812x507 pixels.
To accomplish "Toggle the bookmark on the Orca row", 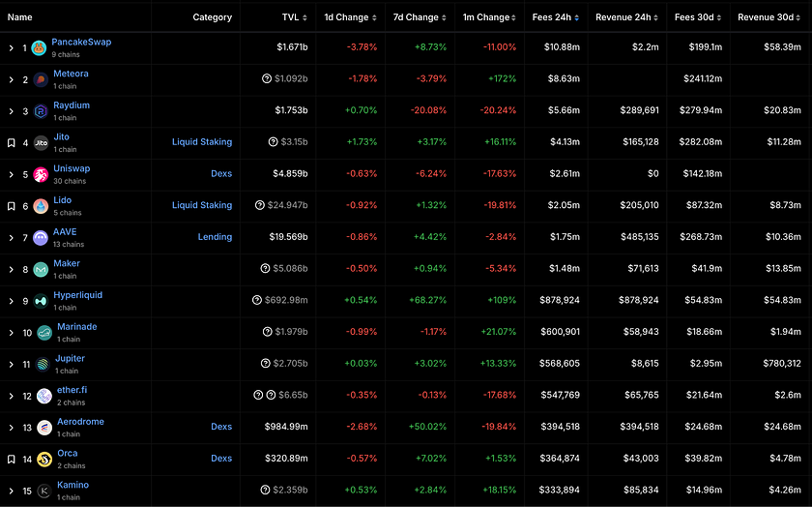I will [x=11, y=459].
